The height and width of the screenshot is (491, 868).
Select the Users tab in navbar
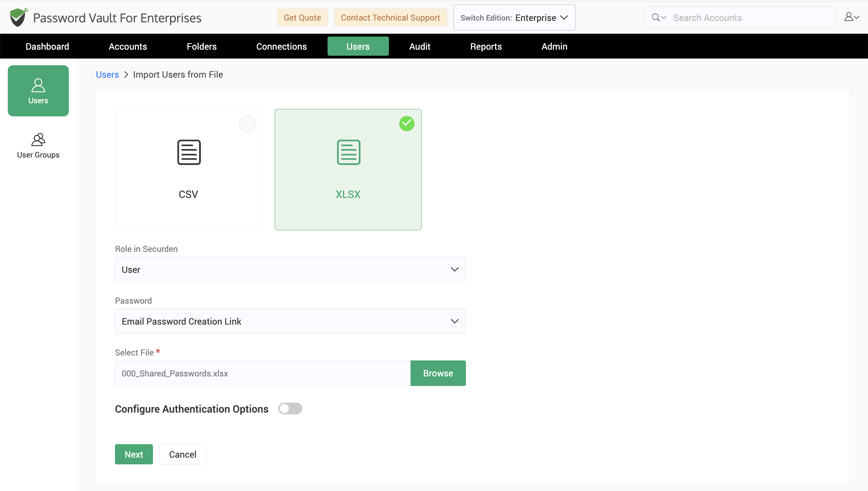pyautogui.click(x=358, y=46)
